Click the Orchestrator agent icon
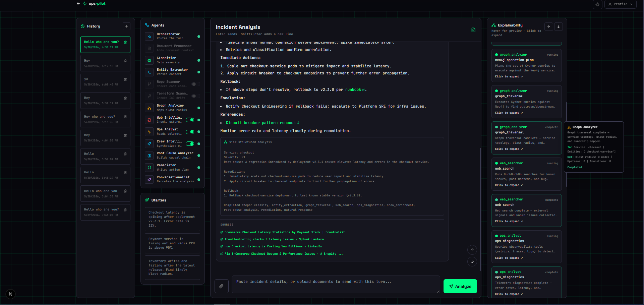644x305 pixels. tap(149, 36)
